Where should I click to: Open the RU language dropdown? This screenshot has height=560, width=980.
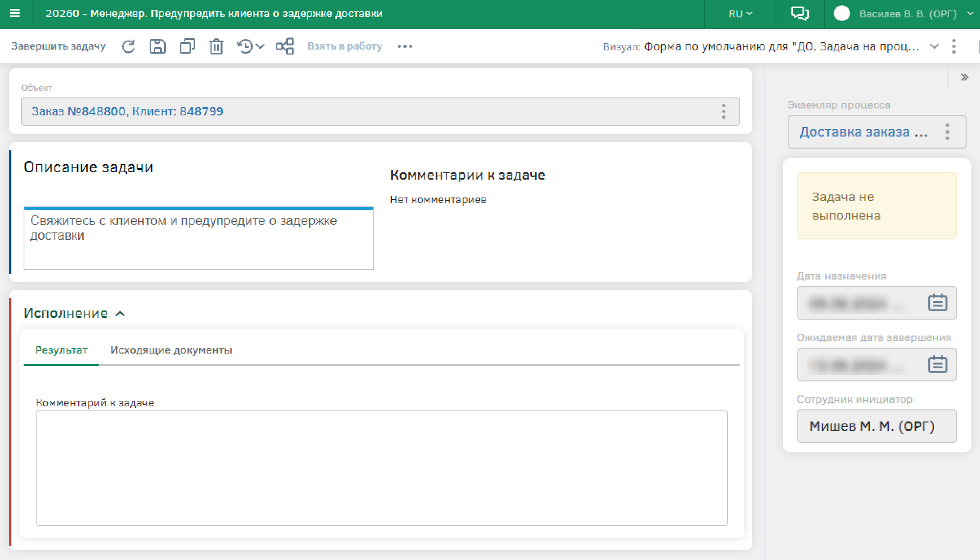[x=740, y=14]
